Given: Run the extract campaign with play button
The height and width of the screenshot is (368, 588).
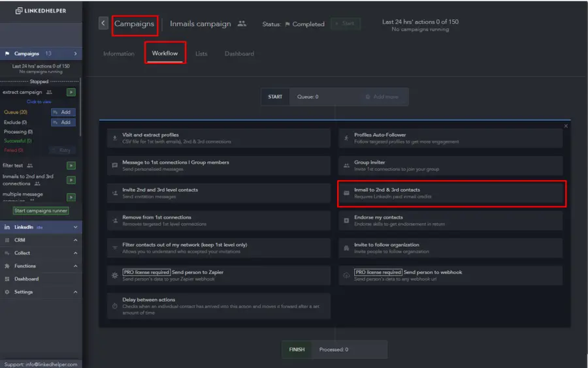Looking at the screenshot, I should (x=71, y=92).
